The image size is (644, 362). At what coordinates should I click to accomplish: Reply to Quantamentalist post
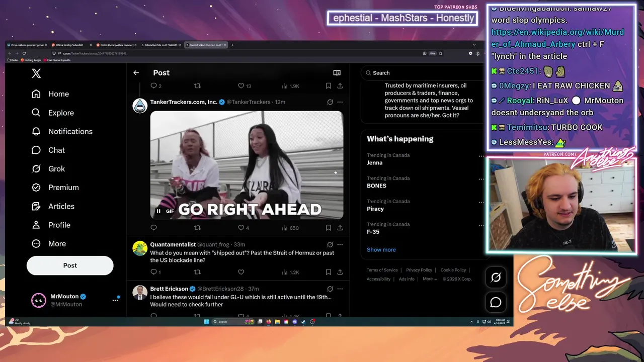[154, 272]
